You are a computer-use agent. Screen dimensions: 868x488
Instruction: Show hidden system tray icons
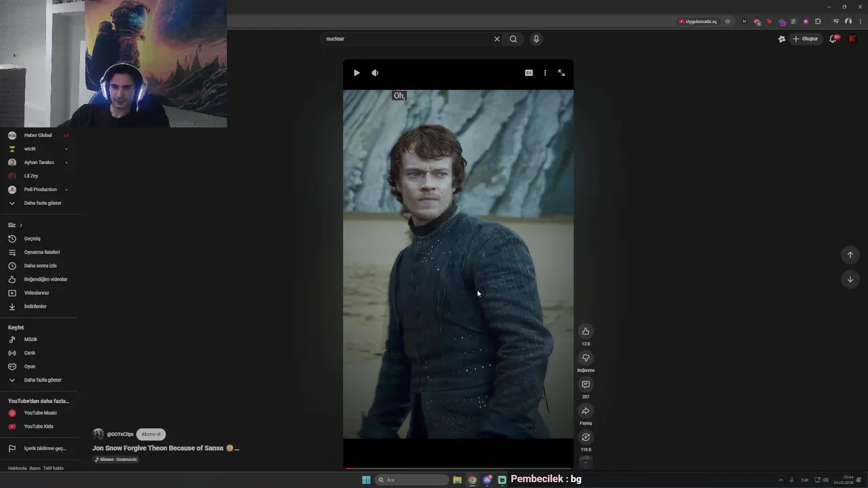pos(781,480)
